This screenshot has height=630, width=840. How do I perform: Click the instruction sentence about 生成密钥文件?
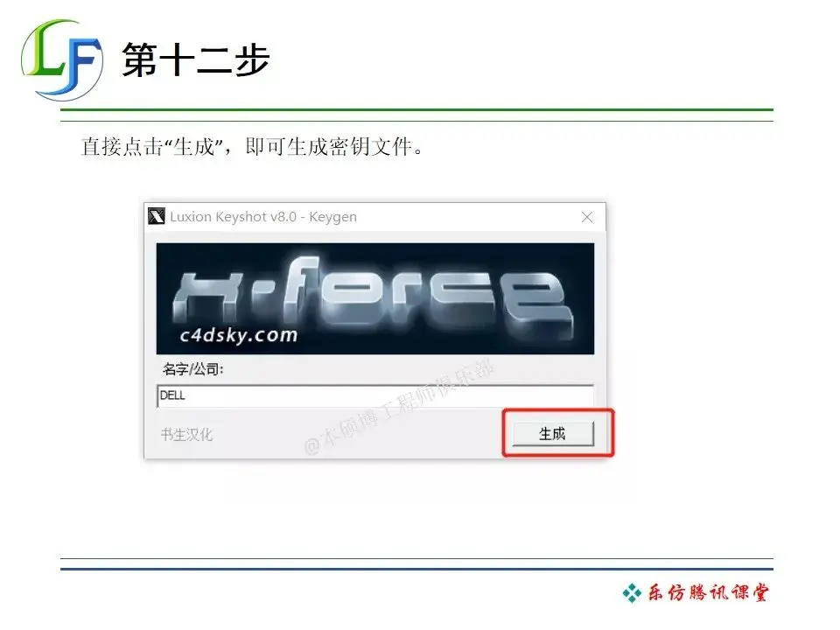(252, 146)
